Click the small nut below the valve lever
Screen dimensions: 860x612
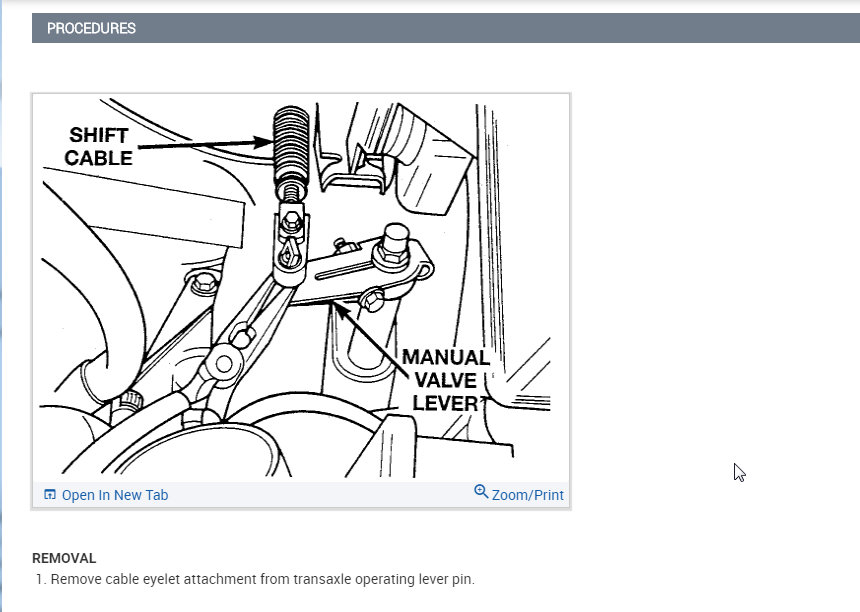tap(373, 300)
